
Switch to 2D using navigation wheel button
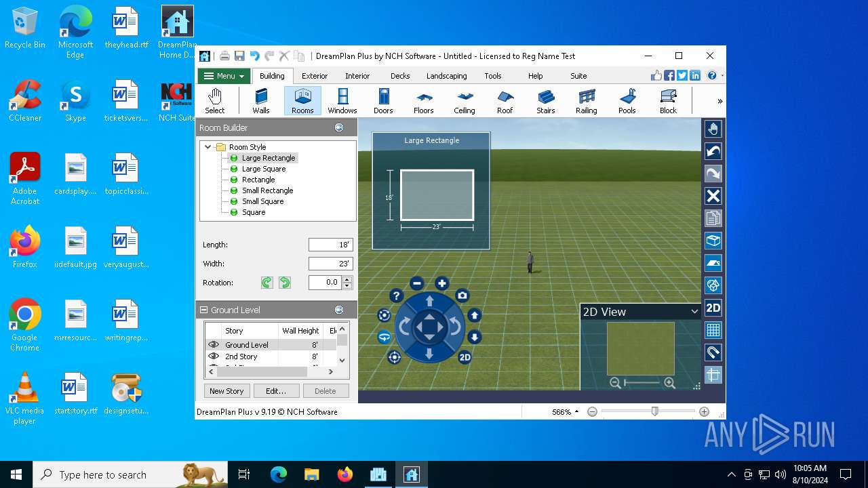click(x=465, y=357)
